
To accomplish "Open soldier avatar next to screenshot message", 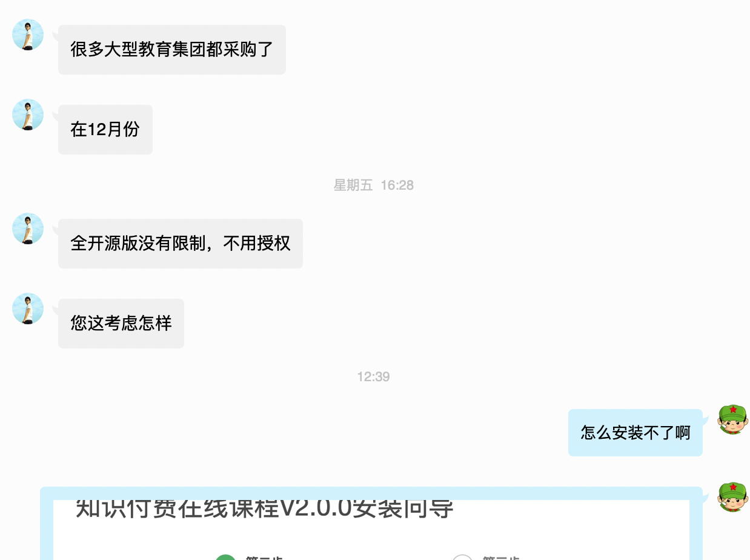I will coord(733,497).
